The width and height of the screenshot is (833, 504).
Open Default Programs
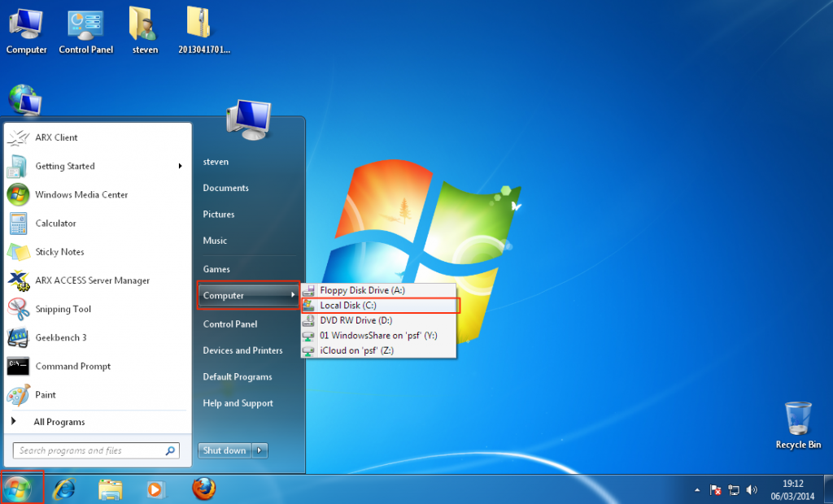(238, 377)
